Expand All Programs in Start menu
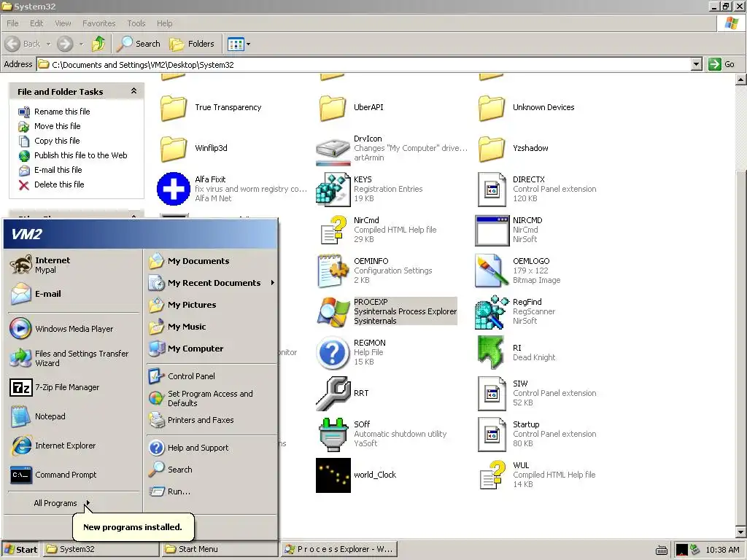Viewport: 747px width, 560px height. (x=61, y=503)
